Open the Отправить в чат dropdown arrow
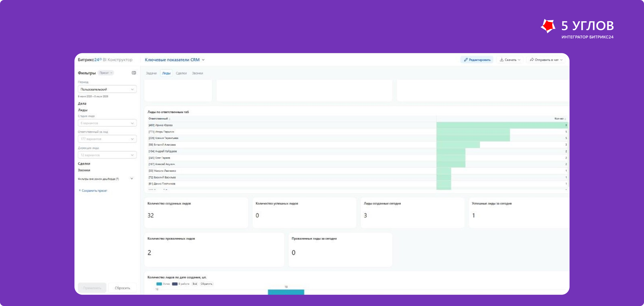The width and height of the screenshot is (644, 306). 561,60
